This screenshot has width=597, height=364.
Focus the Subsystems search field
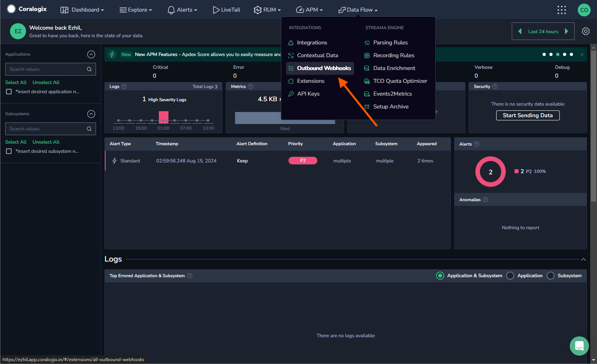tap(50, 129)
